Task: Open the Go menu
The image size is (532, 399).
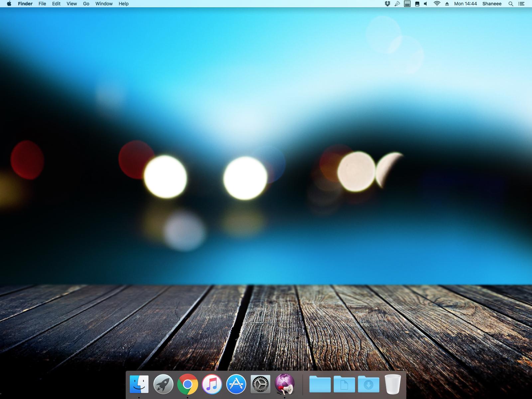Action: pos(86,4)
